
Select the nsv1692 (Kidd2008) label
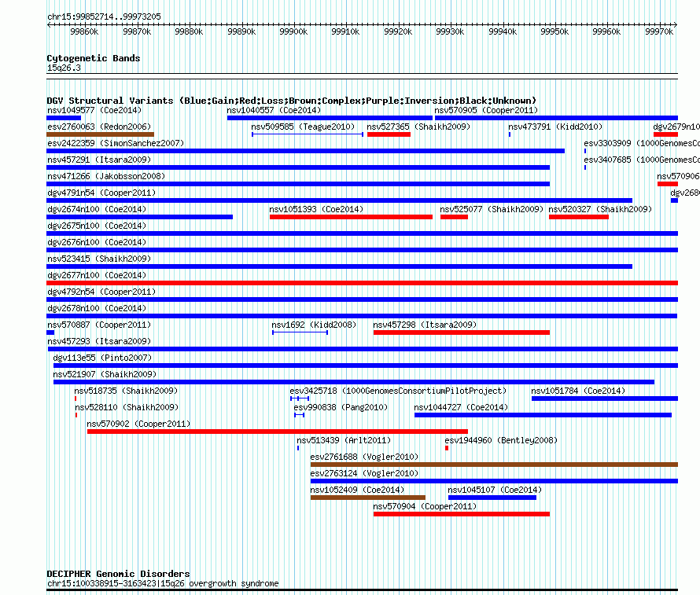(314, 325)
